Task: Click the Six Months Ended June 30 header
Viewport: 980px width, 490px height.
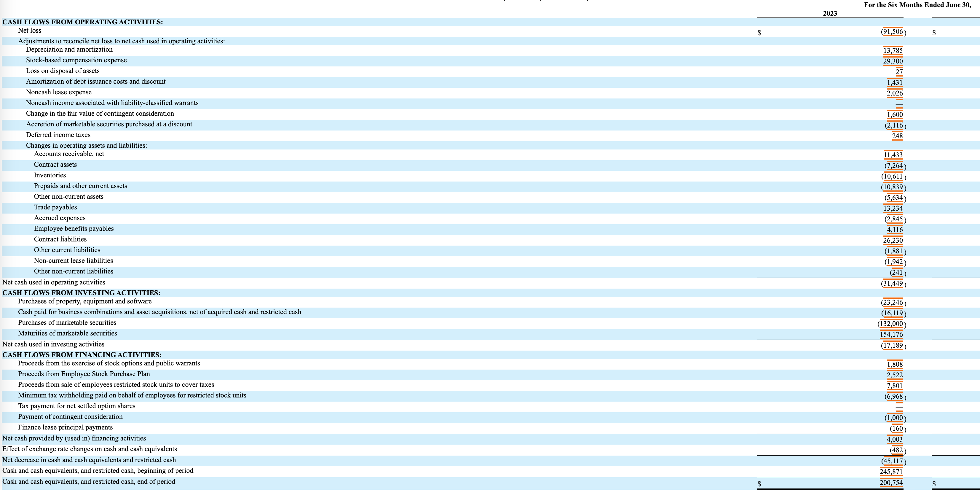Action: (917, 5)
